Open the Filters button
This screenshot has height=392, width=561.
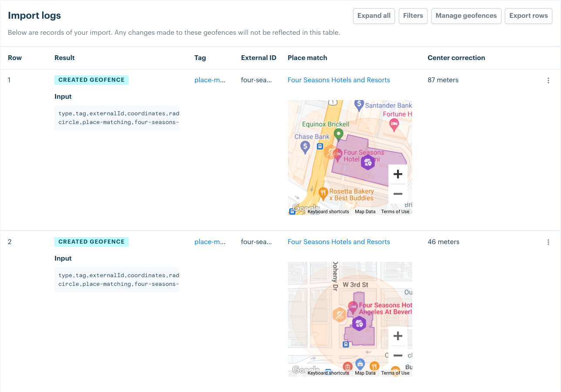click(413, 16)
